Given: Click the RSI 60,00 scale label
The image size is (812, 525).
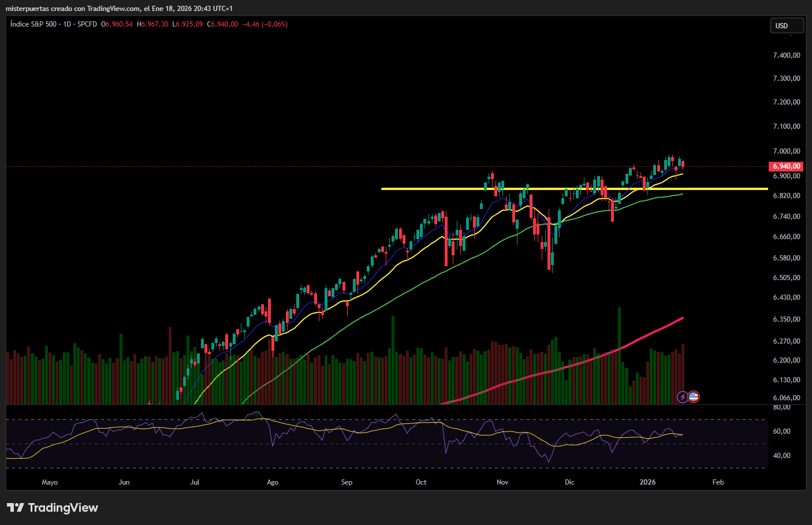Looking at the screenshot, I should [x=781, y=431].
